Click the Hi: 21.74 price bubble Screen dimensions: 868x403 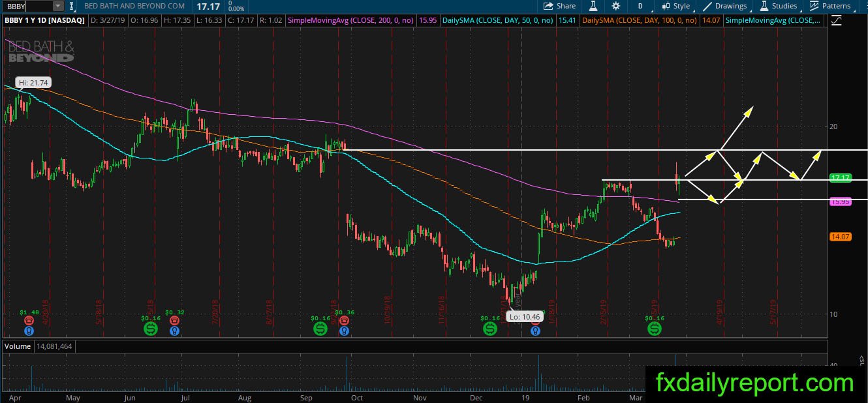point(35,83)
